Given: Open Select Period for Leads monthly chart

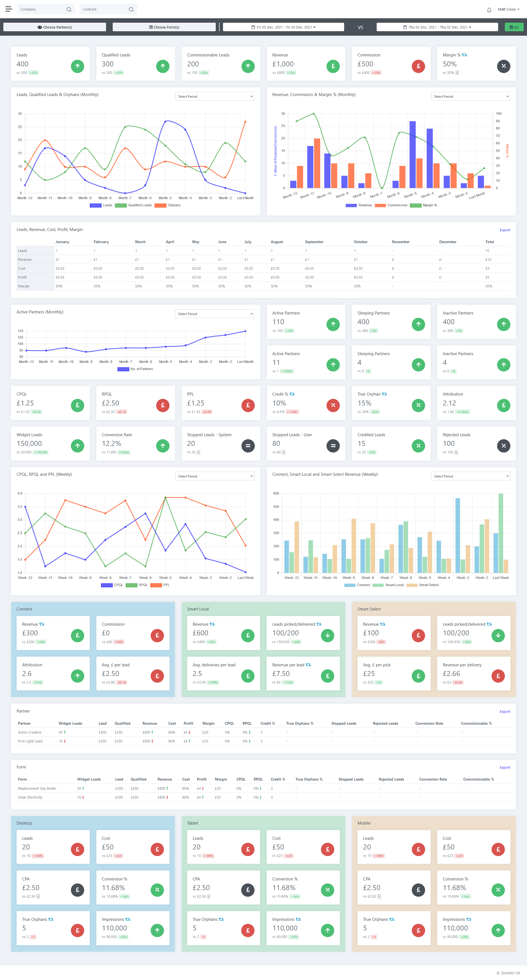Looking at the screenshot, I should tap(215, 97).
